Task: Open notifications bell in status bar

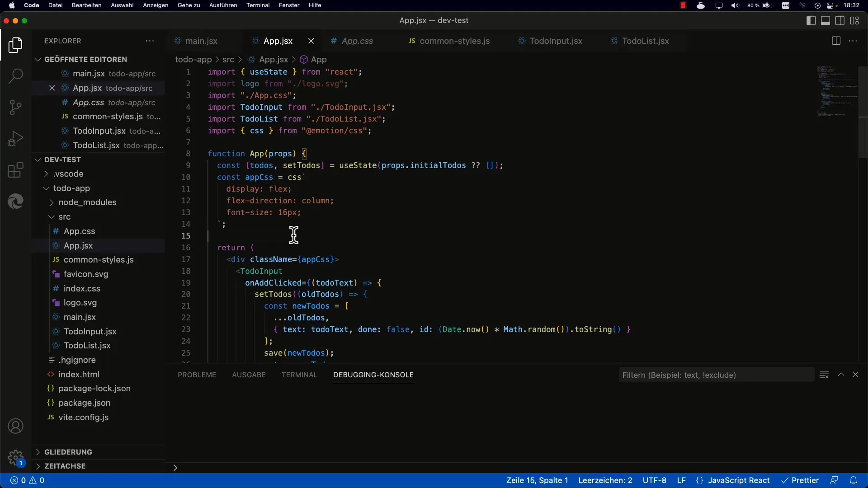Action: coord(853,480)
